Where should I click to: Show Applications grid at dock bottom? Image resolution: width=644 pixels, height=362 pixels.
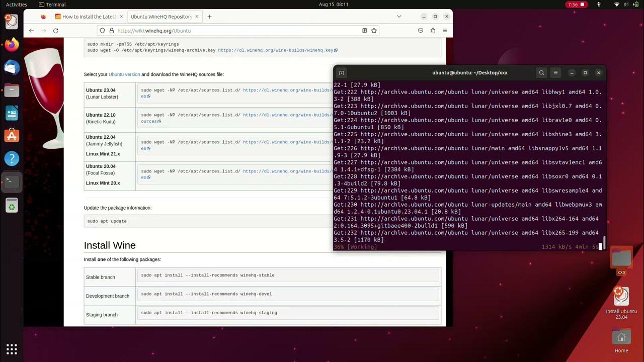(x=12, y=349)
